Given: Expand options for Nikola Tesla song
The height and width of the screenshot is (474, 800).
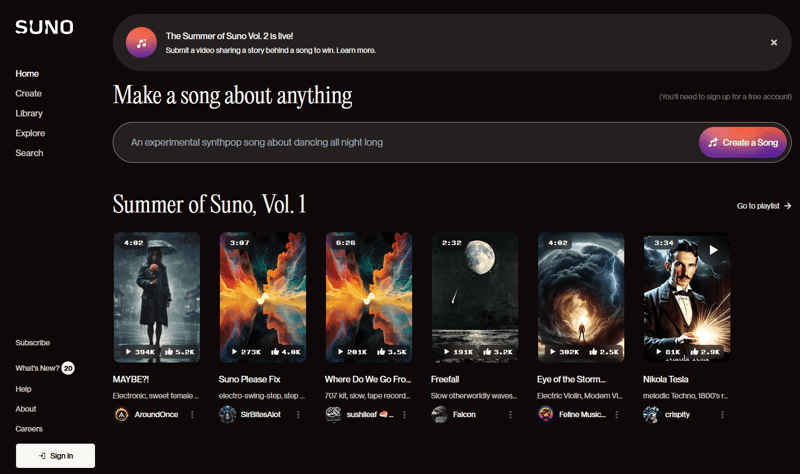Looking at the screenshot, I should point(723,414).
